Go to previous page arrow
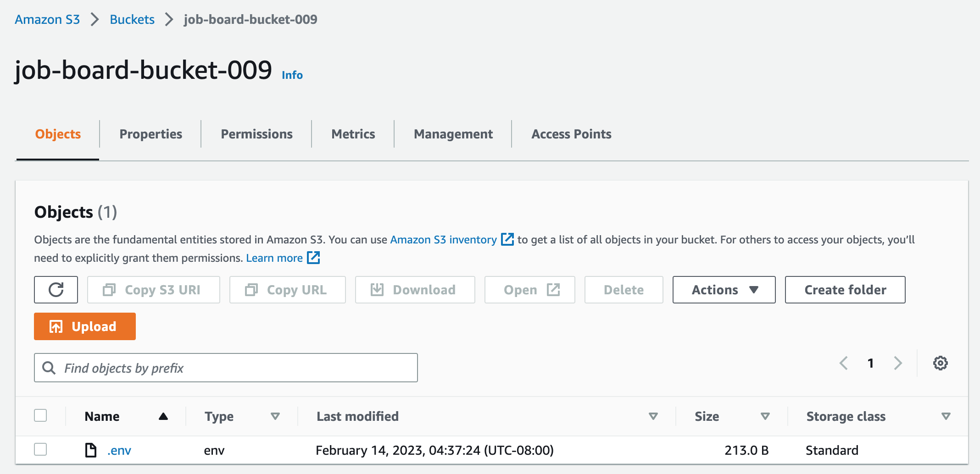Viewport: 980px width, 474px height. coord(843,363)
